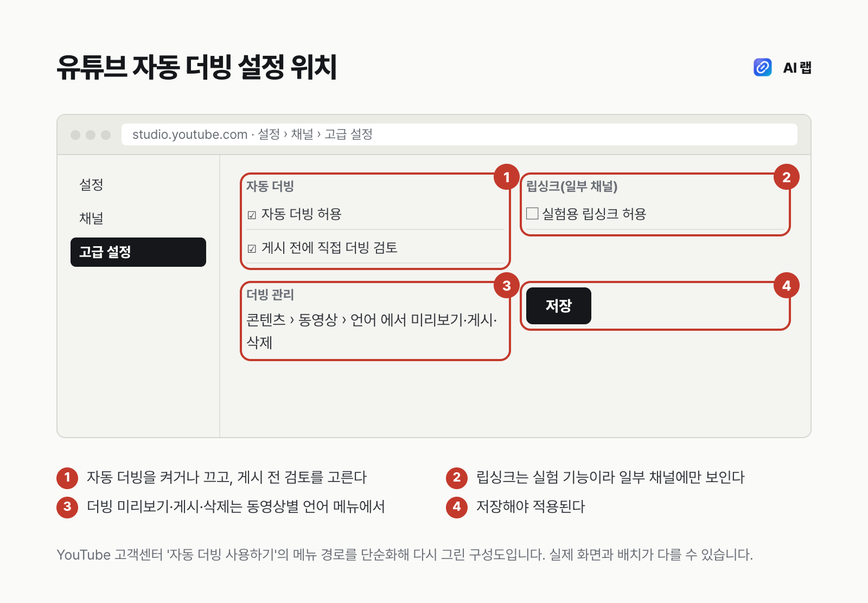Click the 립싱크(일부 채널) section heading
This screenshot has width=868, height=603.
pyautogui.click(x=572, y=187)
